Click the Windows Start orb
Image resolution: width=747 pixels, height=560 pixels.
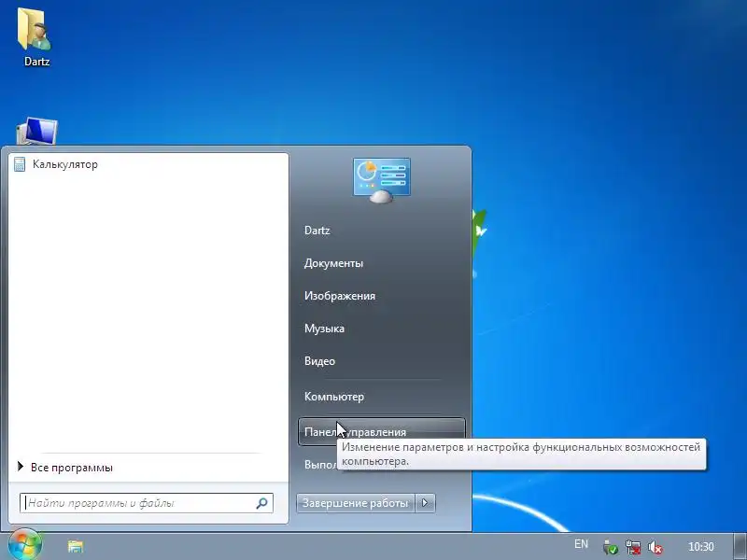25,545
